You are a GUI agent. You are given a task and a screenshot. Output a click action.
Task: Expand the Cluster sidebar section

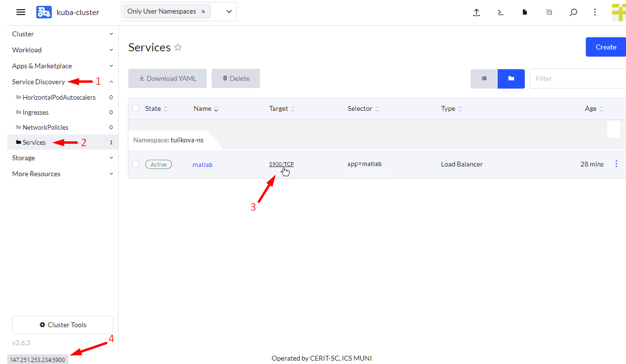tap(62, 34)
